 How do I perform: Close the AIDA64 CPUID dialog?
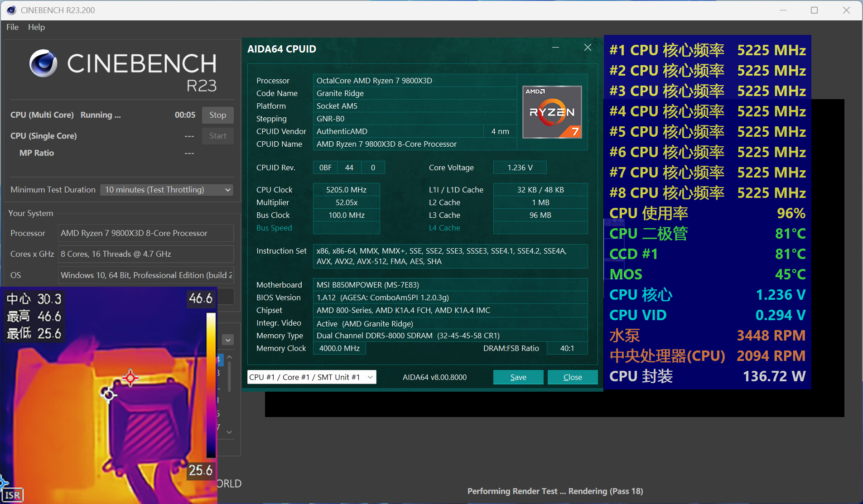(x=572, y=377)
